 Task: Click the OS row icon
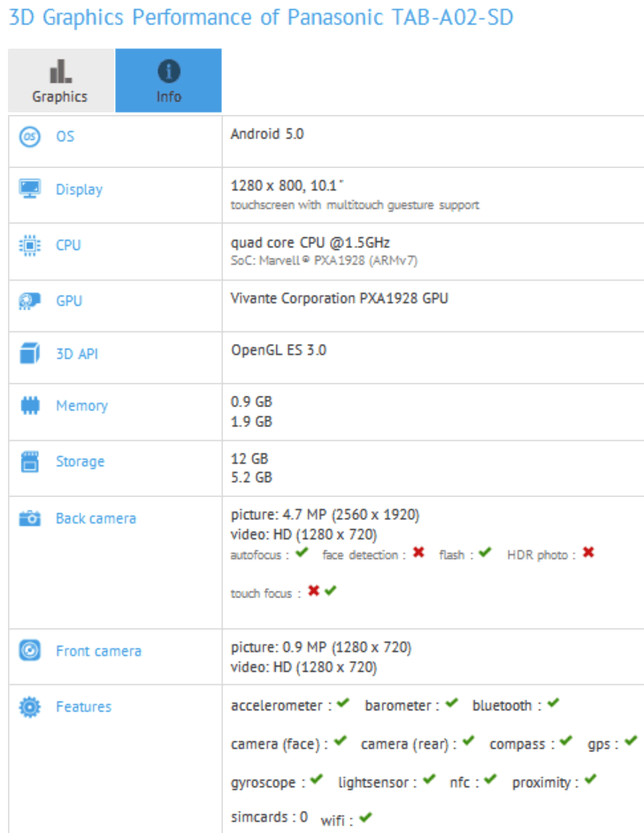[x=30, y=136]
